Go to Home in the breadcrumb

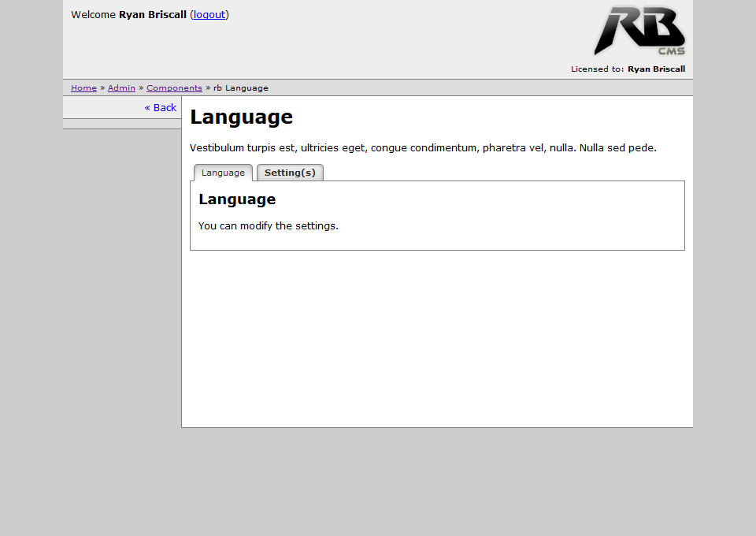coord(83,88)
